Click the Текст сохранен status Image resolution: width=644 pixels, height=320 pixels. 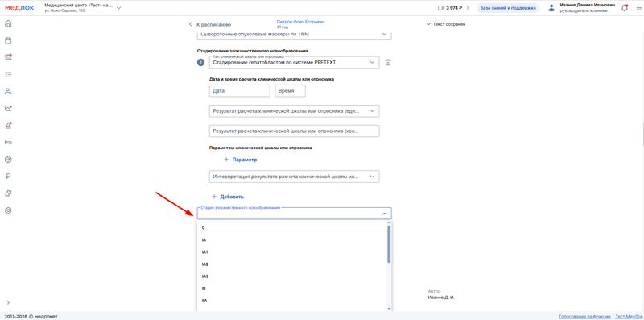point(446,24)
